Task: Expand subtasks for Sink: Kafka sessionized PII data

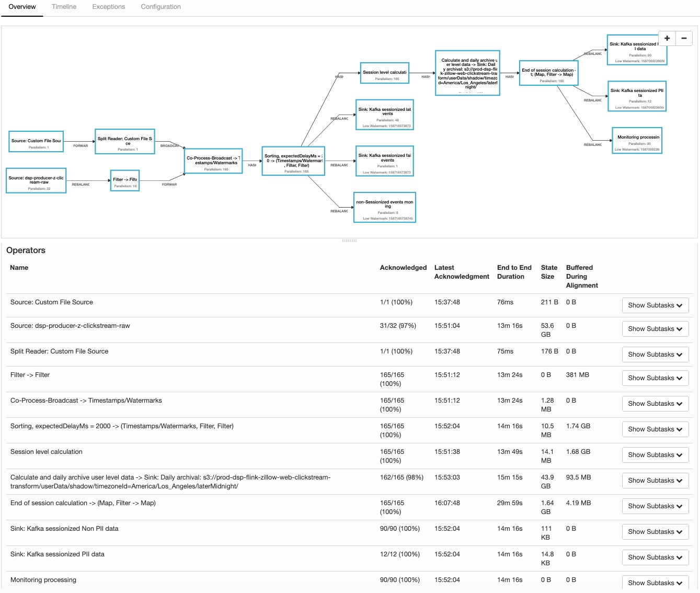Action: point(655,557)
